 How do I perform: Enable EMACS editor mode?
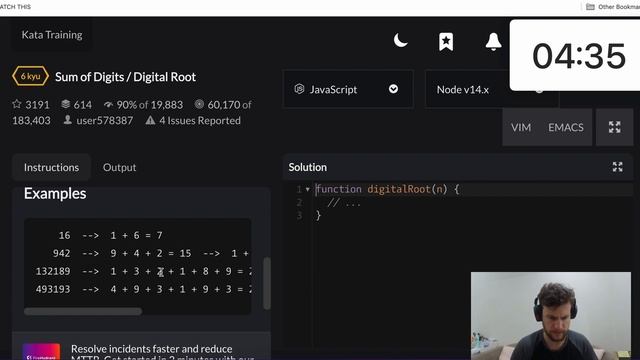click(566, 127)
